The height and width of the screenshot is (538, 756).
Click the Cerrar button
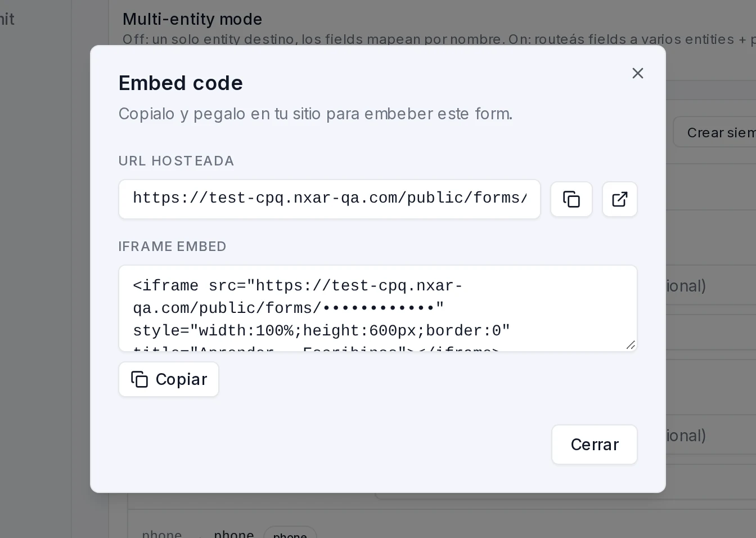[x=595, y=445]
